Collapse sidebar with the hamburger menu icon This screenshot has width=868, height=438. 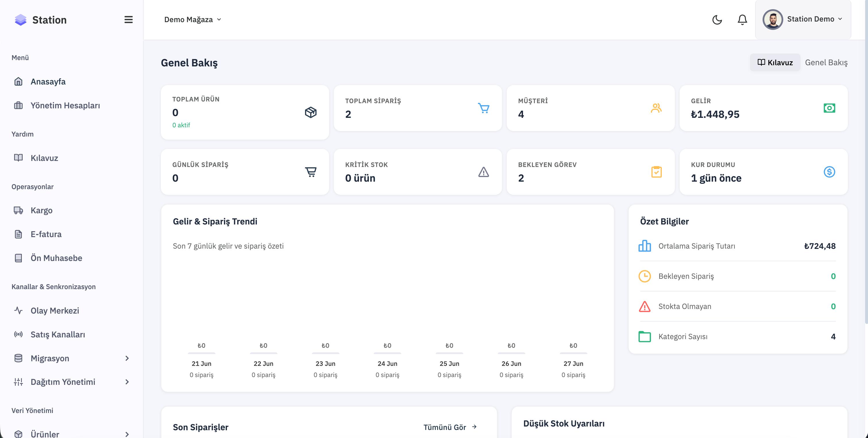coord(128,20)
